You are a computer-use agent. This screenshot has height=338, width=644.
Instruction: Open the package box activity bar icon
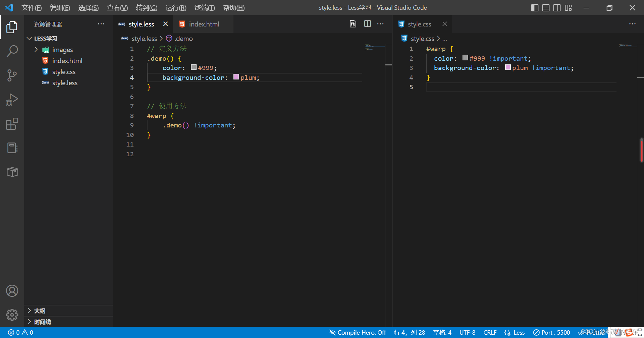tap(12, 172)
